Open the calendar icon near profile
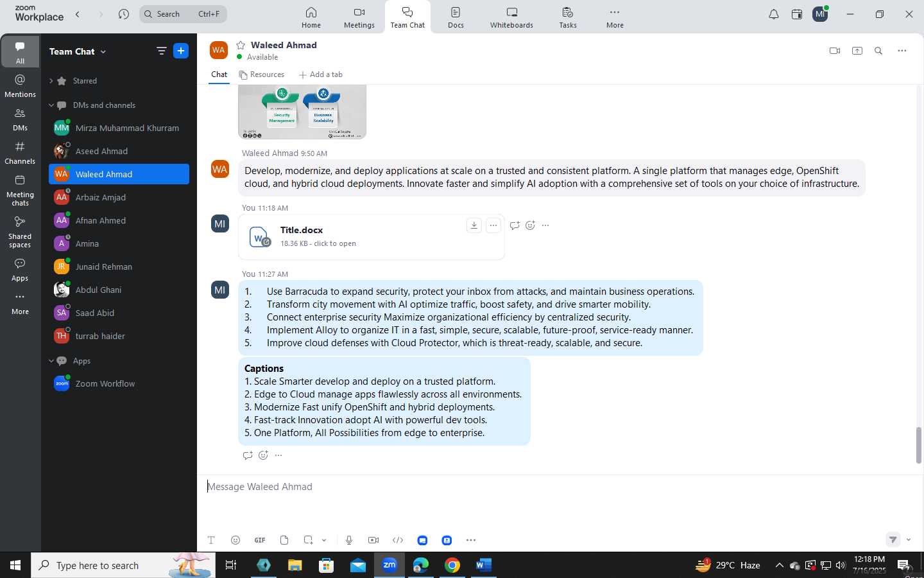 pos(797,14)
